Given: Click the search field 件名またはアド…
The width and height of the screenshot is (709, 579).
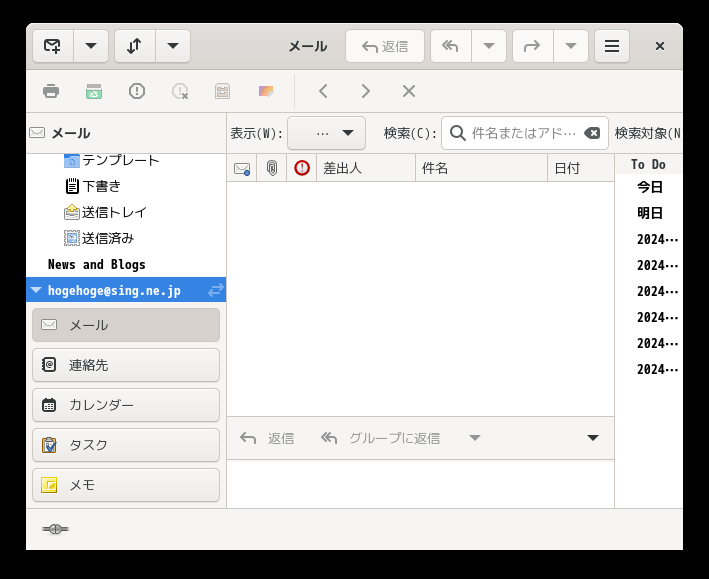Looking at the screenshot, I should pos(523,133).
